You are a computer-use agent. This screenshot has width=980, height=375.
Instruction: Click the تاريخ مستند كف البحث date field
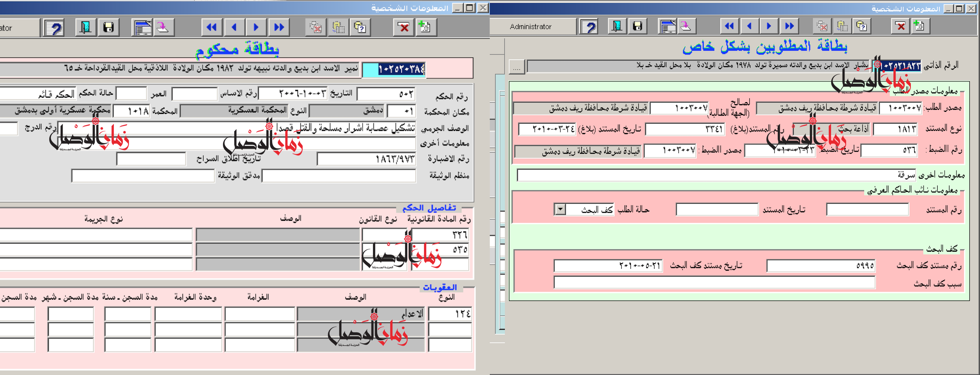pos(608,266)
